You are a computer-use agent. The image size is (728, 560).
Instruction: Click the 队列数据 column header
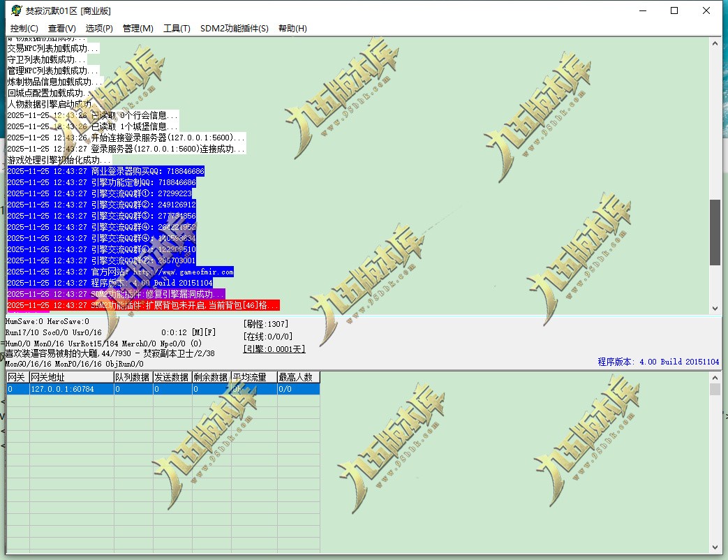point(133,377)
